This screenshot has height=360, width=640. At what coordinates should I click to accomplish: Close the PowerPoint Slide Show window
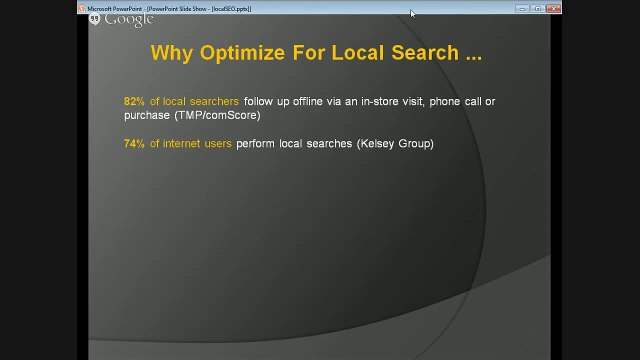(x=553, y=9)
